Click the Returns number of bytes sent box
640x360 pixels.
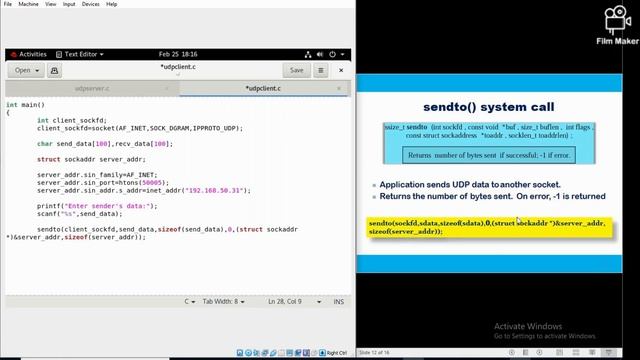tap(489, 155)
